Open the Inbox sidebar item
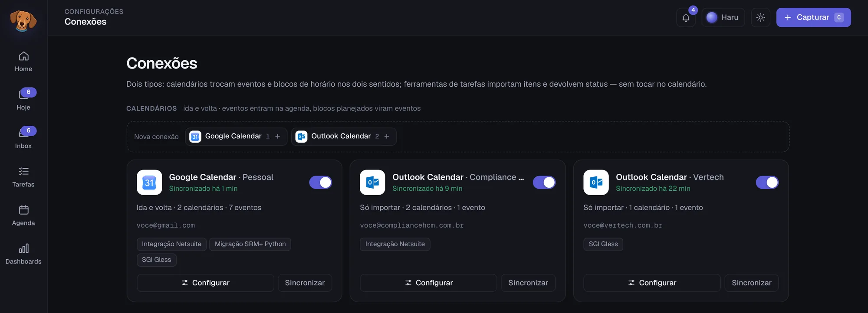868x313 pixels. 23,139
